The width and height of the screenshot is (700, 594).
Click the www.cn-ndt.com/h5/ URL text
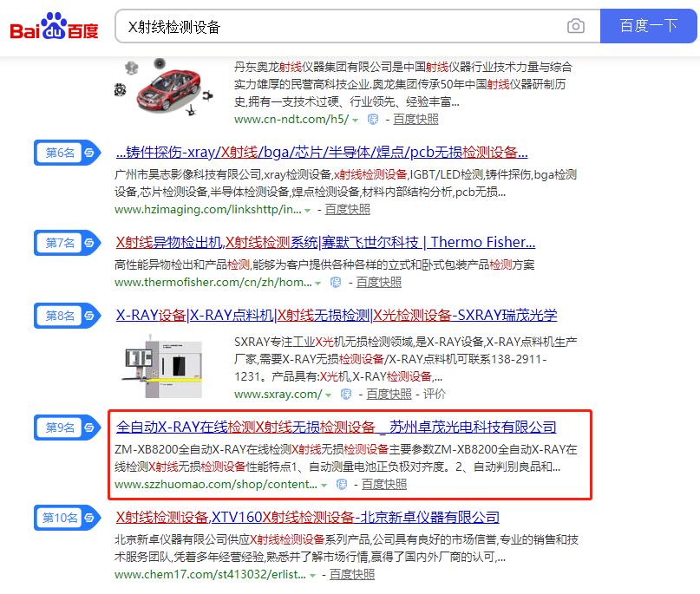pos(291,119)
